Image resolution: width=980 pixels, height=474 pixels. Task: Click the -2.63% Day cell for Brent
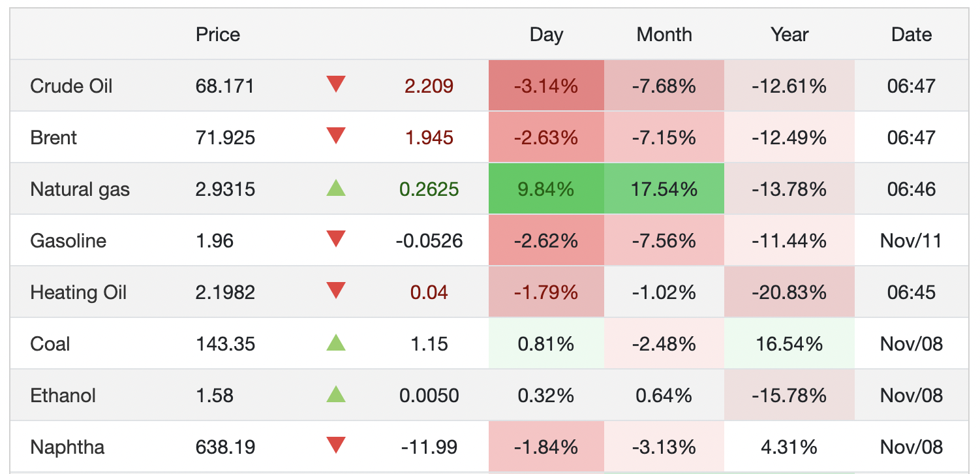tap(546, 137)
